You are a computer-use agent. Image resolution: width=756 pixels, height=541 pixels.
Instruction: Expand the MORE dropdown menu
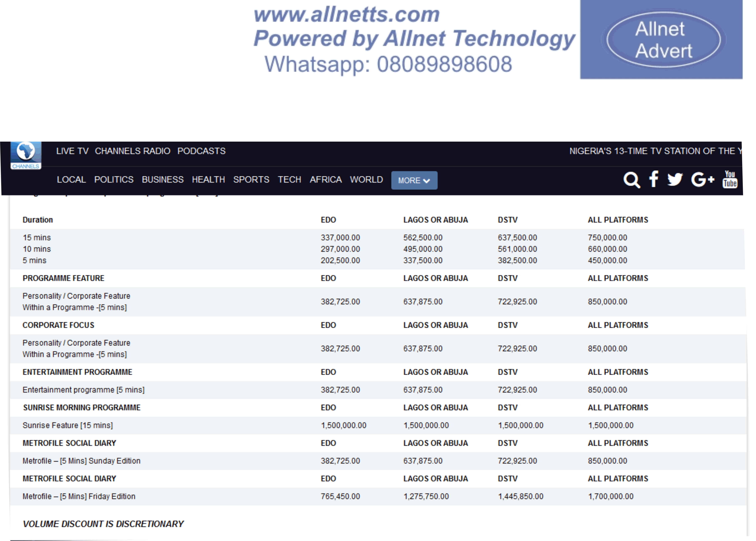point(414,180)
